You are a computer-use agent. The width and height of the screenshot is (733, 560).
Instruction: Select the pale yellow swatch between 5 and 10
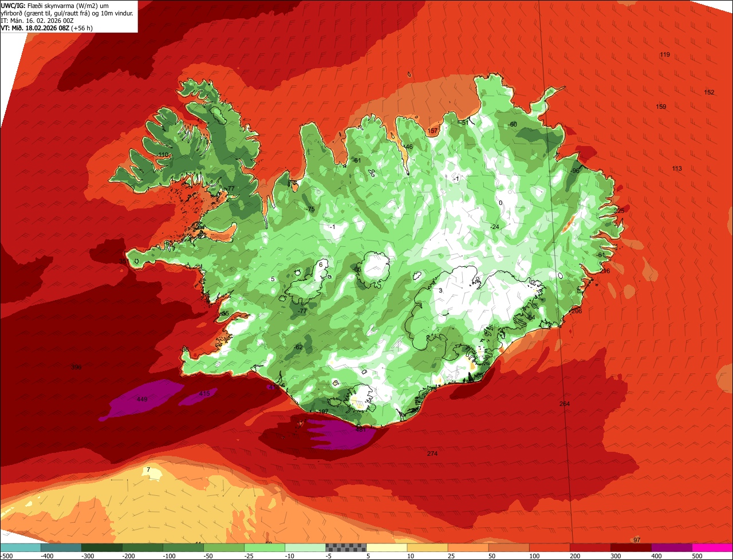click(x=386, y=548)
